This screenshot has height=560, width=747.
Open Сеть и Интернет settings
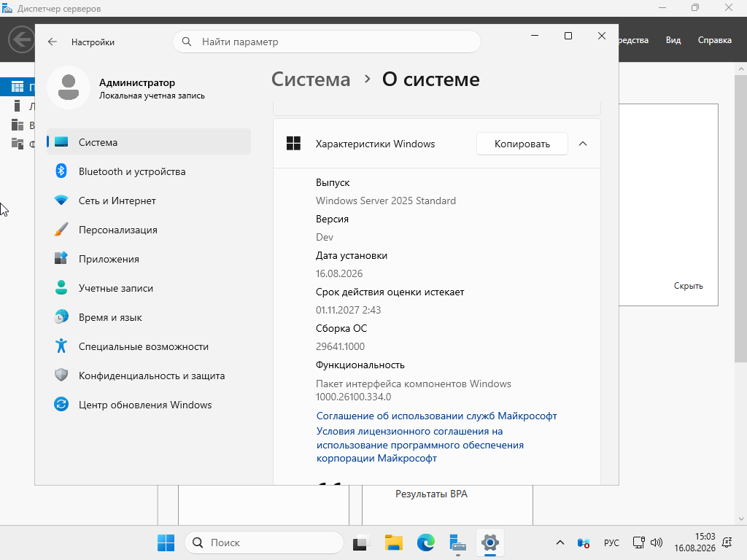tap(149, 201)
